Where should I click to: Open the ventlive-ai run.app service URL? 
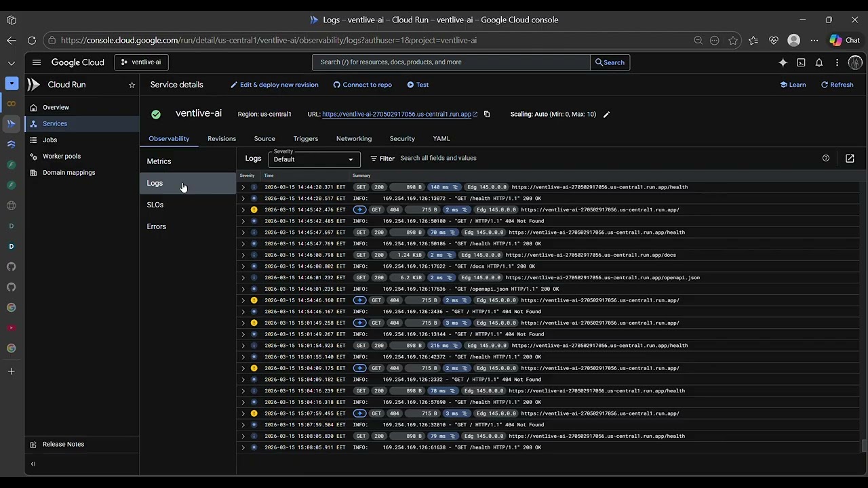pyautogui.click(x=399, y=114)
